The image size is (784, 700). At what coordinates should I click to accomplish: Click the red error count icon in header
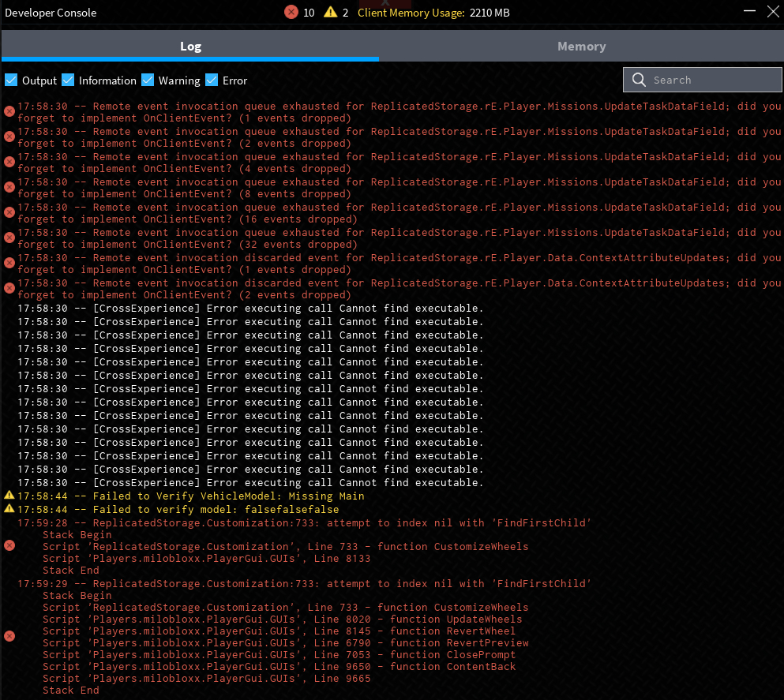tap(291, 13)
